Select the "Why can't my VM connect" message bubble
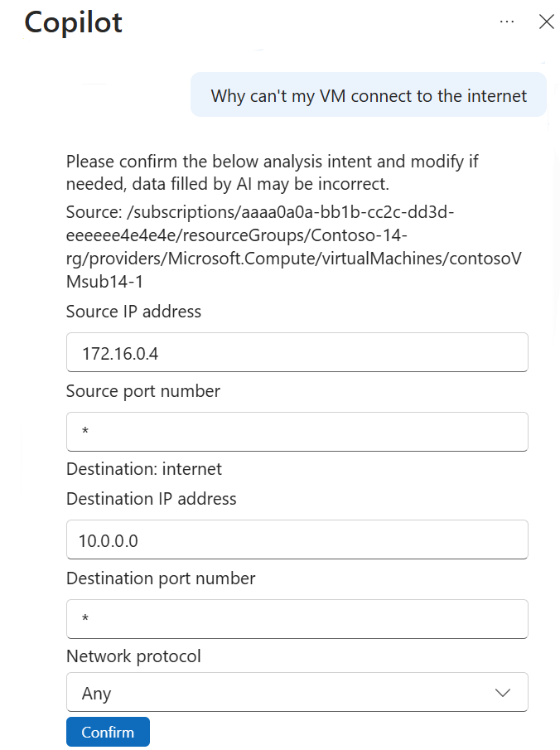This screenshot has width=560, height=750. tap(369, 95)
